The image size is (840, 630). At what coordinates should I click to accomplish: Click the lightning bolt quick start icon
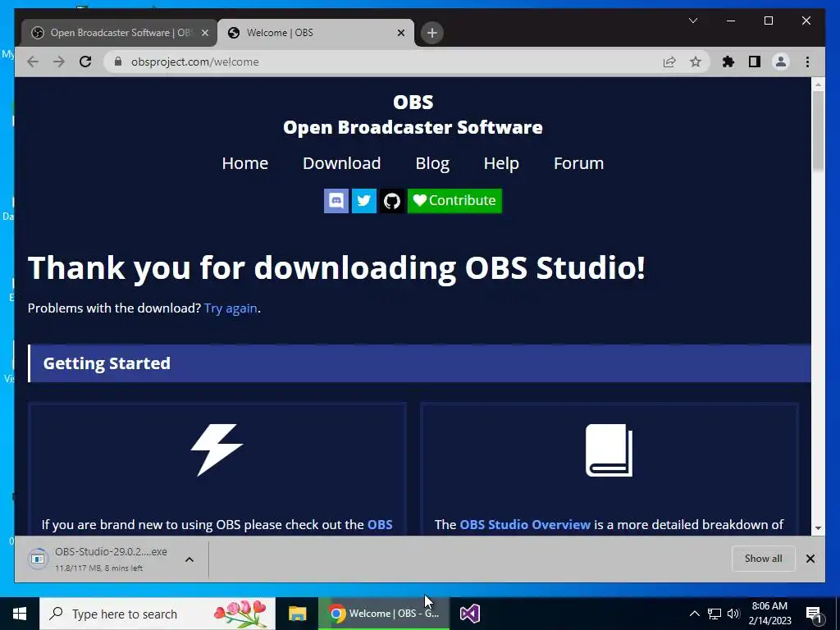(217, 450)
